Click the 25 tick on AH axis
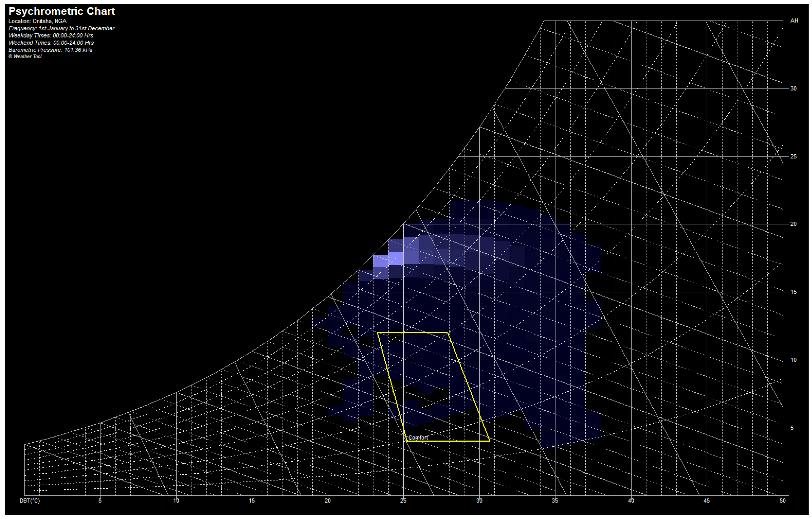Screen dimensions: 812x519 pos(793,157)
